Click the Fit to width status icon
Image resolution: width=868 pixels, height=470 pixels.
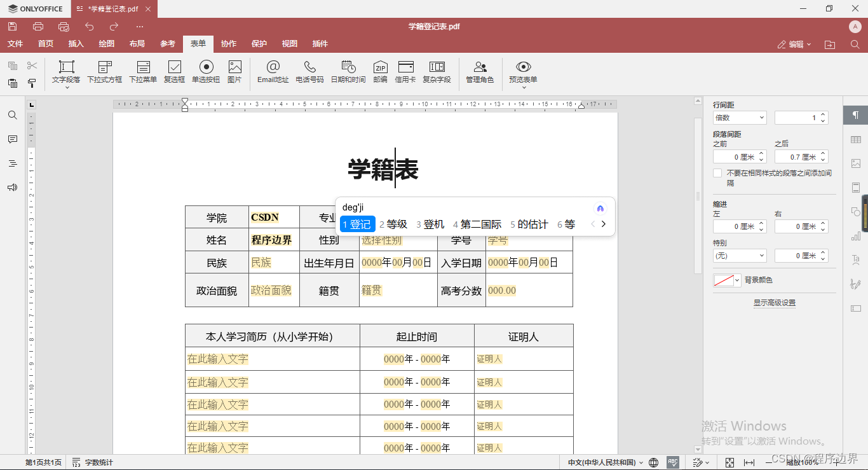[749, 462]
